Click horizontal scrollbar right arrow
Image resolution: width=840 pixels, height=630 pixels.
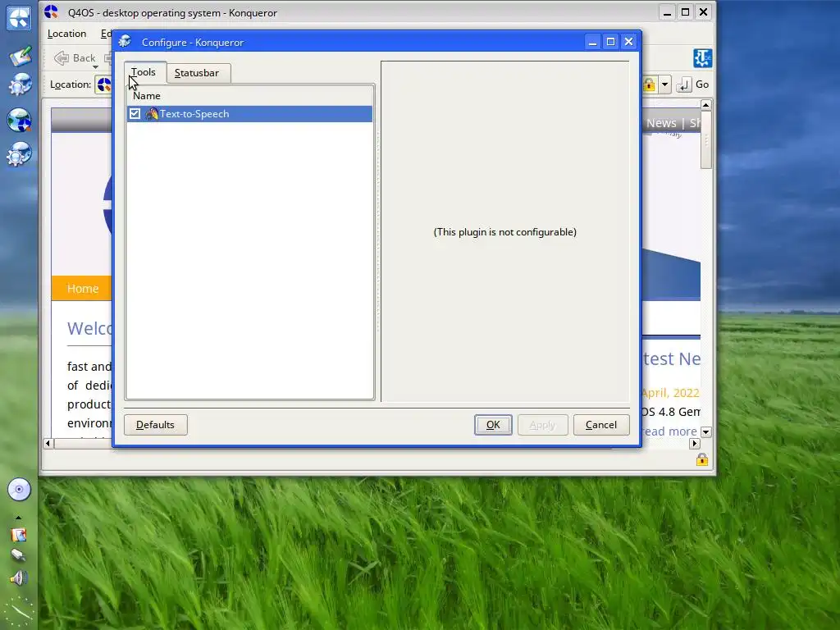click(x=695, y=444)
